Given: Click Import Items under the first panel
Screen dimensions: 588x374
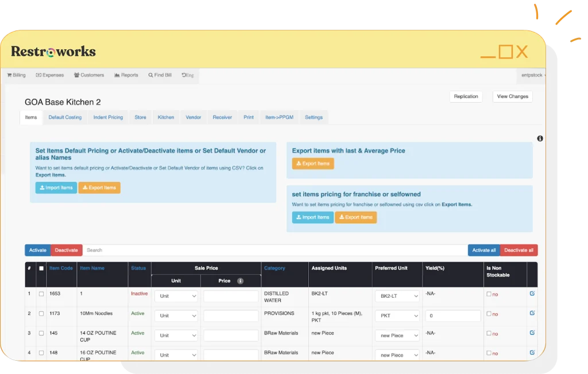Looking at the screenshot, I should (x=56, y=188).
